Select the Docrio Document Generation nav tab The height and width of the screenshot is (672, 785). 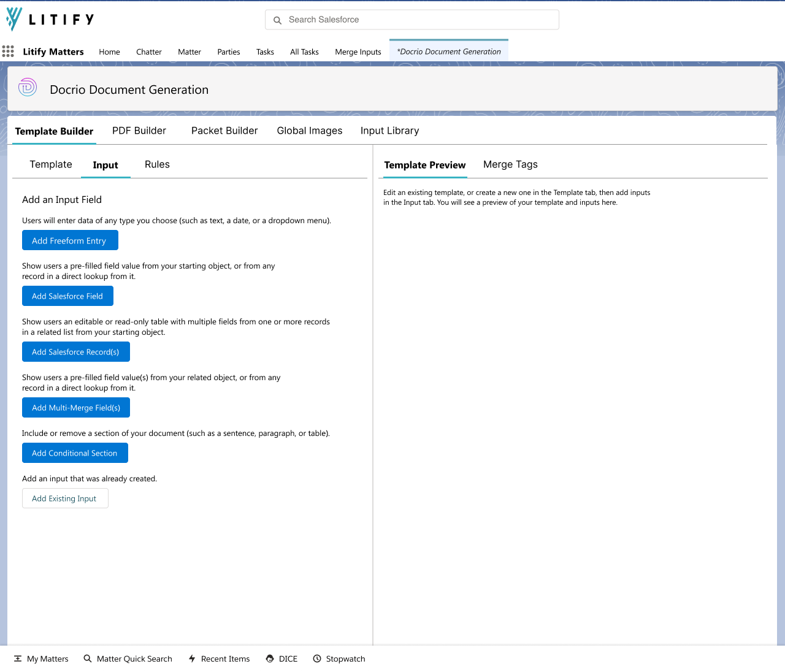click(449, 52)
